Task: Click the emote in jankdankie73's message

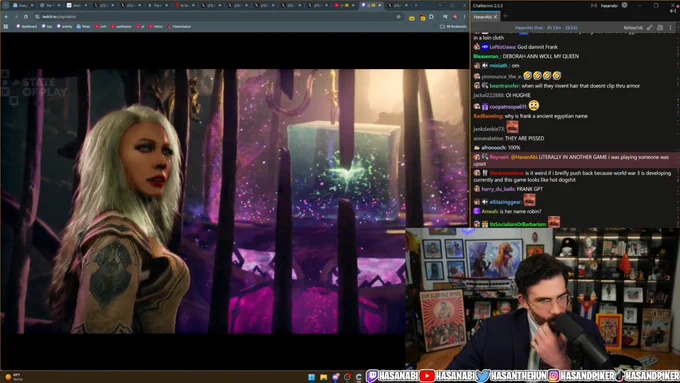Action: pyautogui.click(x=512, y=127)
